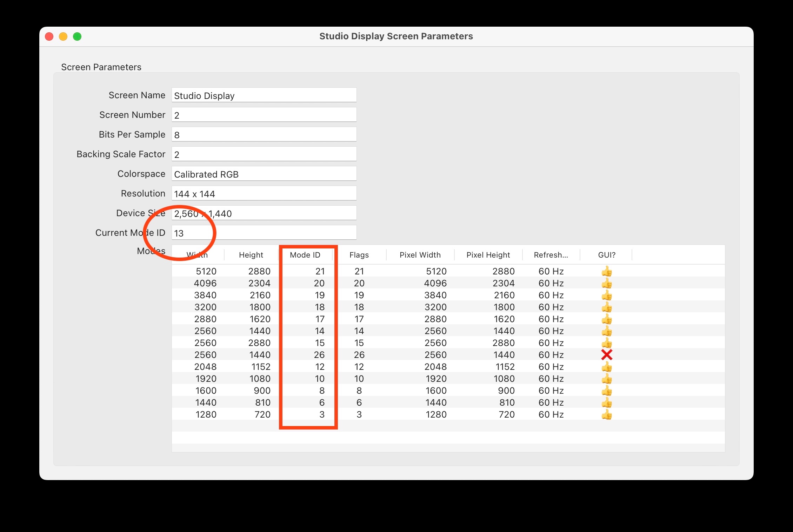
Task: Click the Flags column header
Action: tap(359, 255)
